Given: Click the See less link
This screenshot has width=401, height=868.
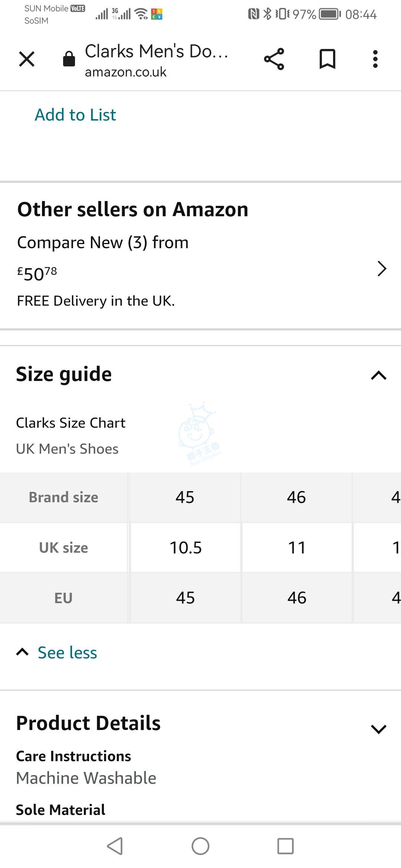Looking at the screenshot, I should point(67,652).
